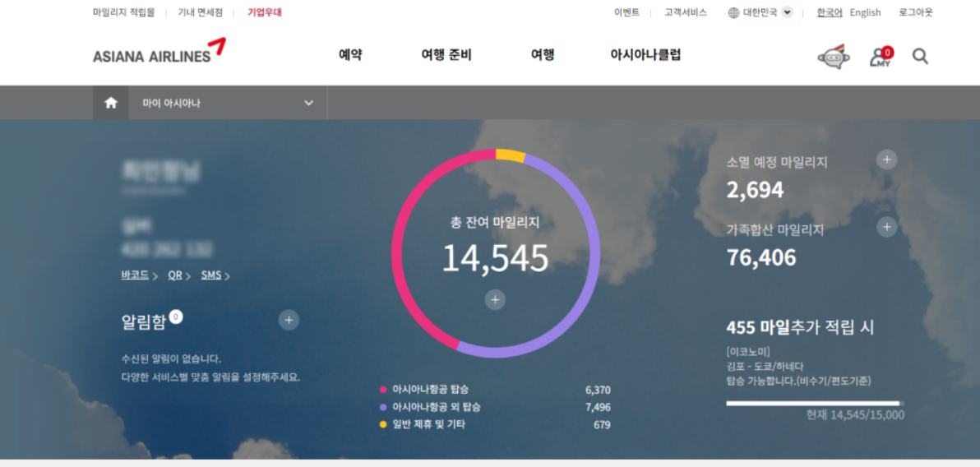This screenshot has width=980, height=467.
Task: Click the 총 잔여 마일리지 label
Action: pos(495,221)
